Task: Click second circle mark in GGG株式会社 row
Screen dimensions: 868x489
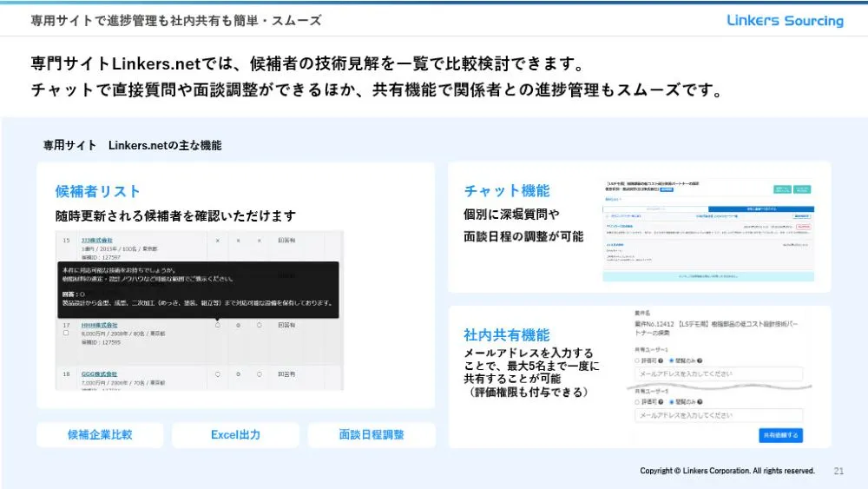Action: pyautogui.click(x=238, y=374)
